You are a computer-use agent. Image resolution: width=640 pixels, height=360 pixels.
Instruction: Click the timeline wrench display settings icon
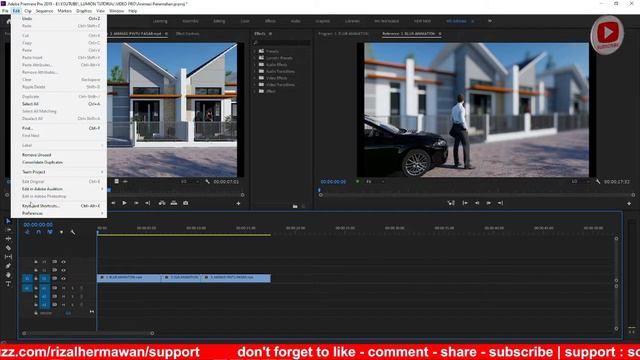[x=73, y=232]
